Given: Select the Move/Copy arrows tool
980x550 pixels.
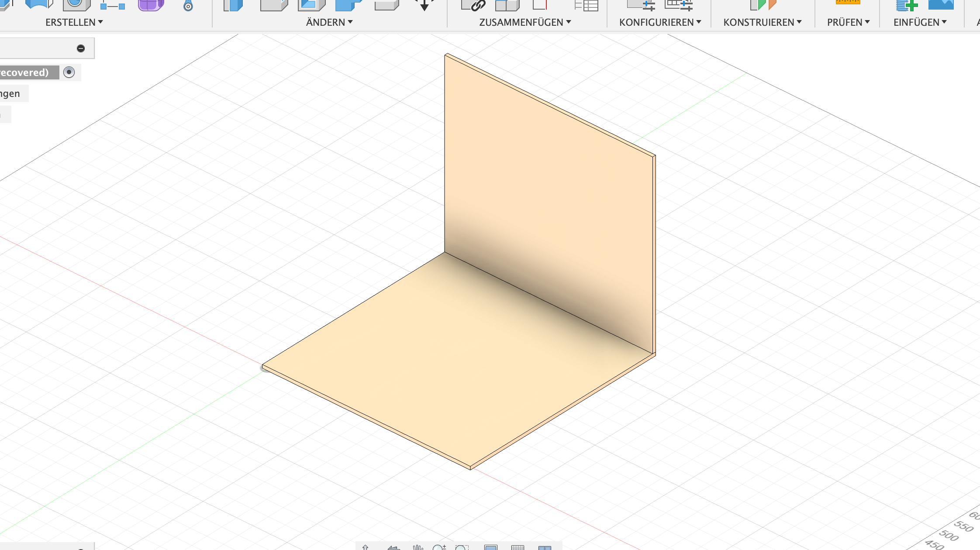Looking at the screenshot, I should pyautogui.click(x=424, y=5).
